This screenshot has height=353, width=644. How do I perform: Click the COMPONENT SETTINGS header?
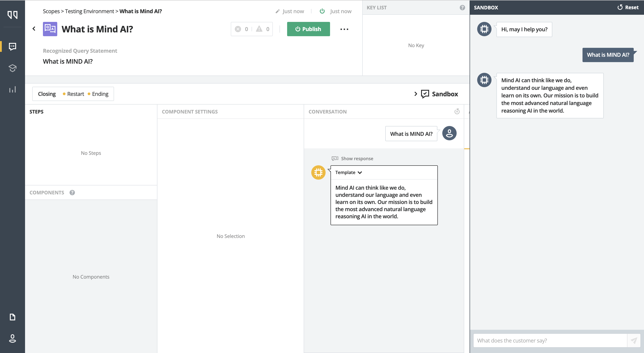190,112
